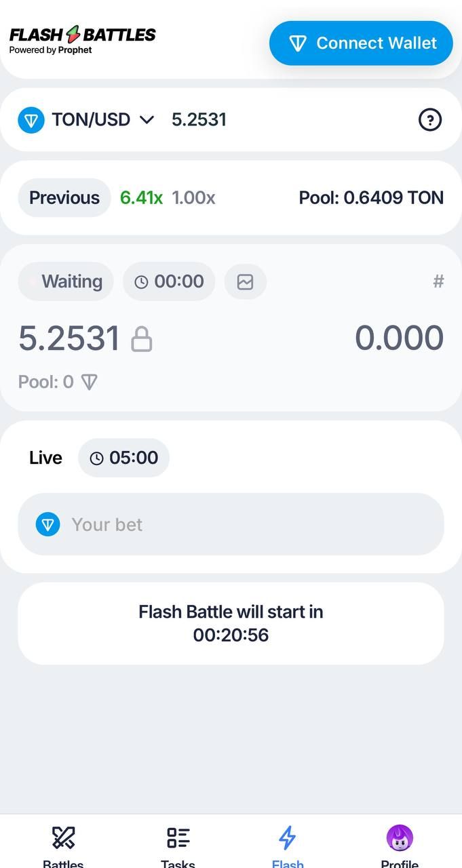
Task: Tap the clock icon beside the Live label
Action: coord(96,457)
